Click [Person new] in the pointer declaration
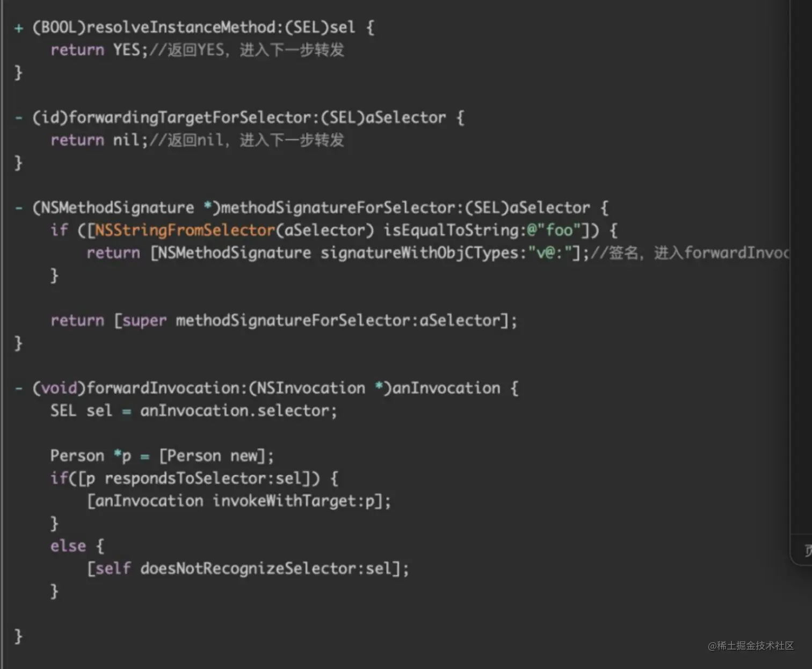Image resolution: width=812 pixels, height=669 pixels. click(212, 456)
